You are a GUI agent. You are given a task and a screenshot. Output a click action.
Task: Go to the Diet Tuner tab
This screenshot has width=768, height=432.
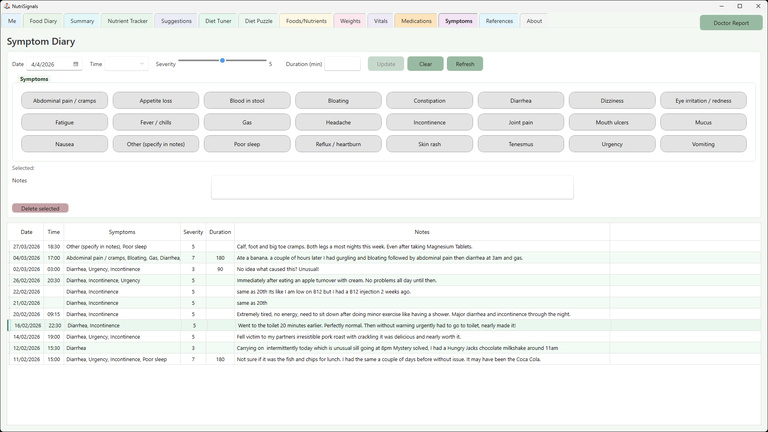tap(218, 21)
